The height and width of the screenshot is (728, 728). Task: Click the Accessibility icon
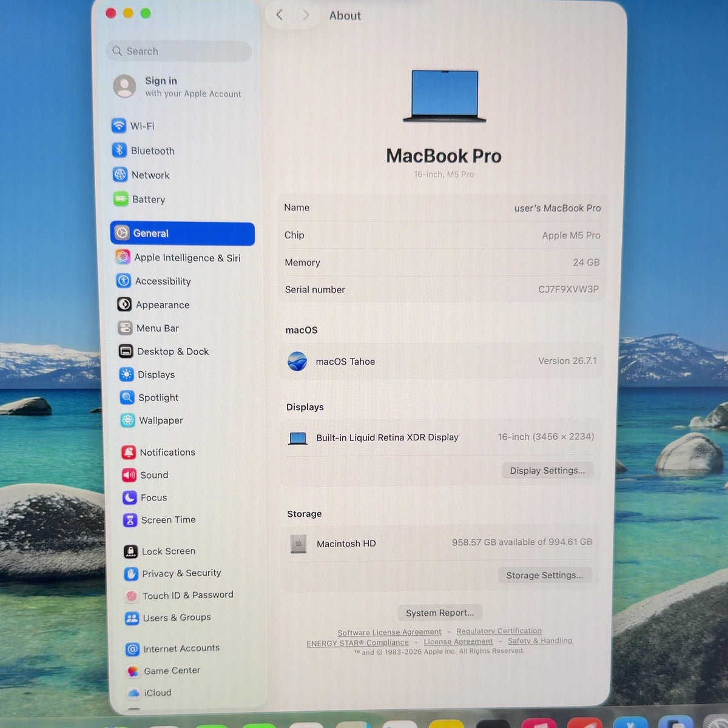pyautogui.click(x=124, y=281)
